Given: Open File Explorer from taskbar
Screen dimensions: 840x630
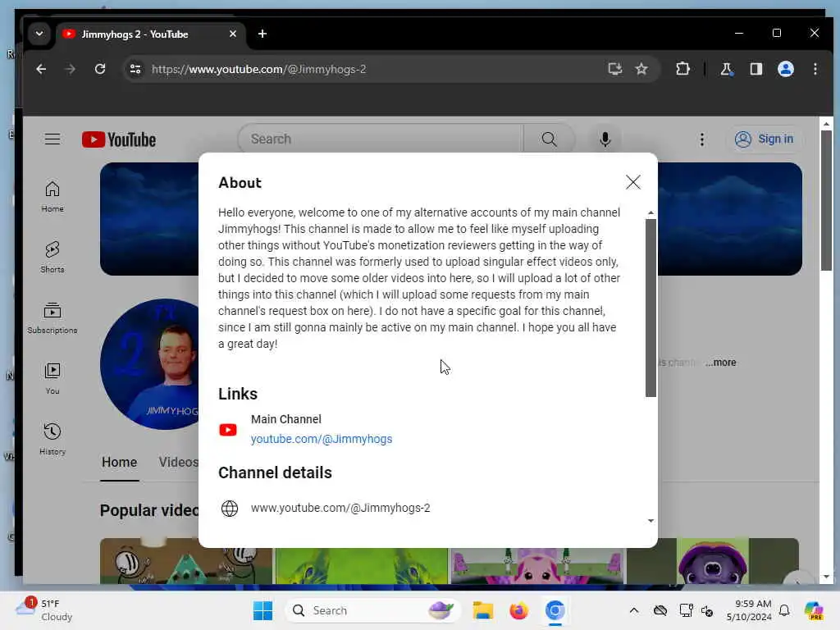Looking at the screenshot, I should (x=482, y=610).
